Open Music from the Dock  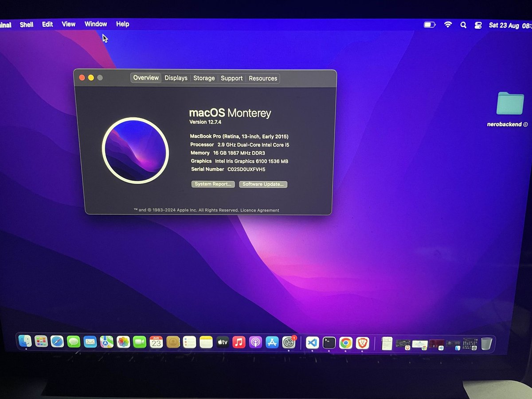pyautogui.click(x=239, y=342)
